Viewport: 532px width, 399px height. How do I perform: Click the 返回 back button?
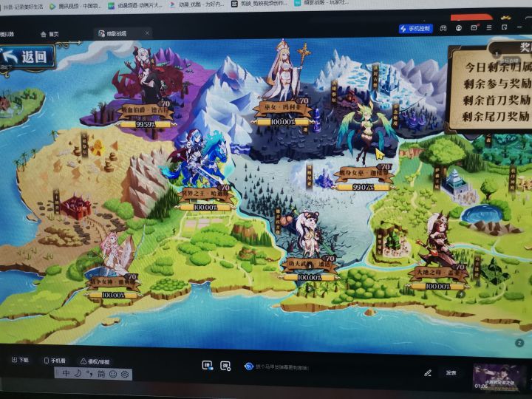28,57
